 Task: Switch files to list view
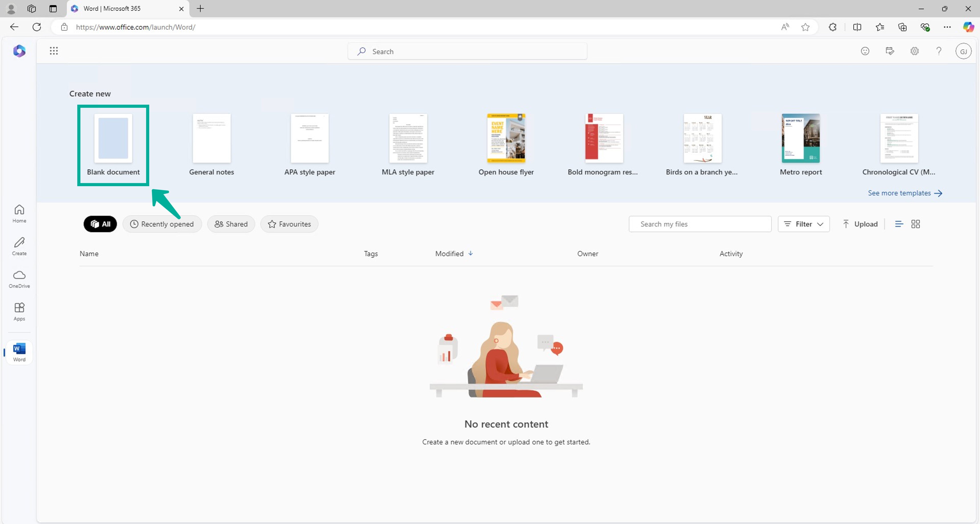pos(899,224)
